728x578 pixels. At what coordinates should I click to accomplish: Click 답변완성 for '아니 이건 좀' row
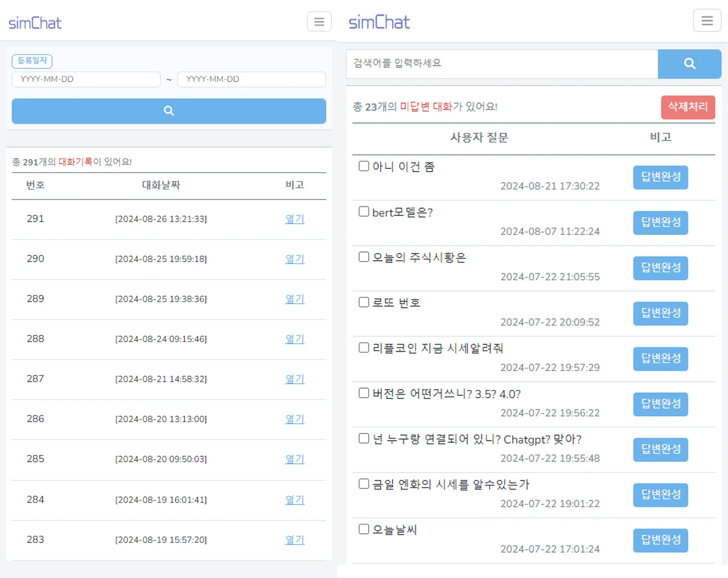pyautogui.click(x=661, y=177)
